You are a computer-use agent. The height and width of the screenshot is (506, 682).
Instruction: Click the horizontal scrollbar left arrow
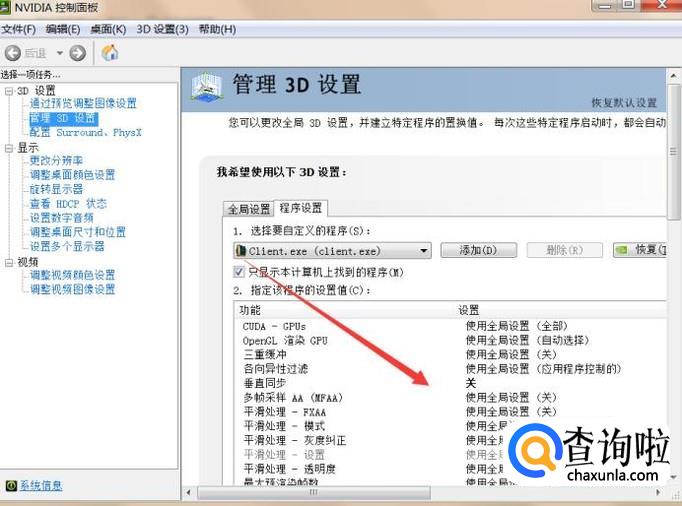point(188,493)
